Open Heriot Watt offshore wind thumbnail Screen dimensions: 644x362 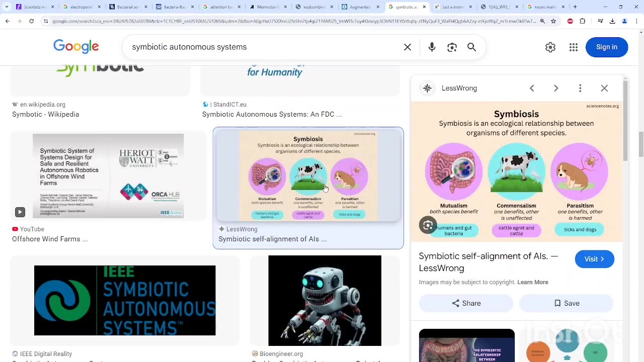pyautogui.click(x=108, y=176)
